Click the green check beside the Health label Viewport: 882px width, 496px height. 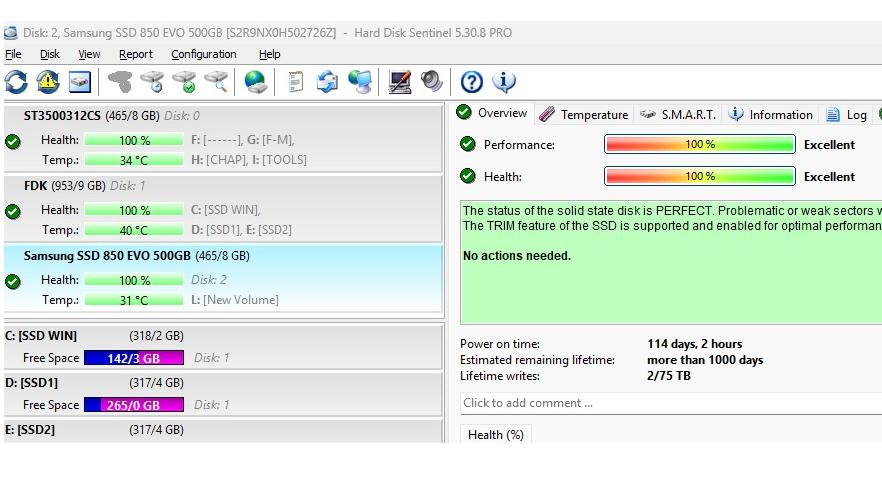(x=467, y=177)
